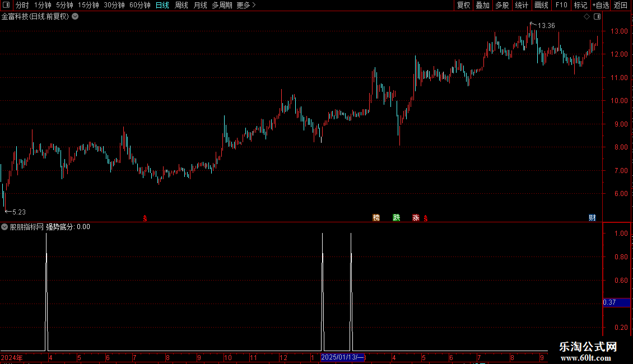Select the 60分钟 period tab
This screenshot has height=364, width=633.
(139, 5)
